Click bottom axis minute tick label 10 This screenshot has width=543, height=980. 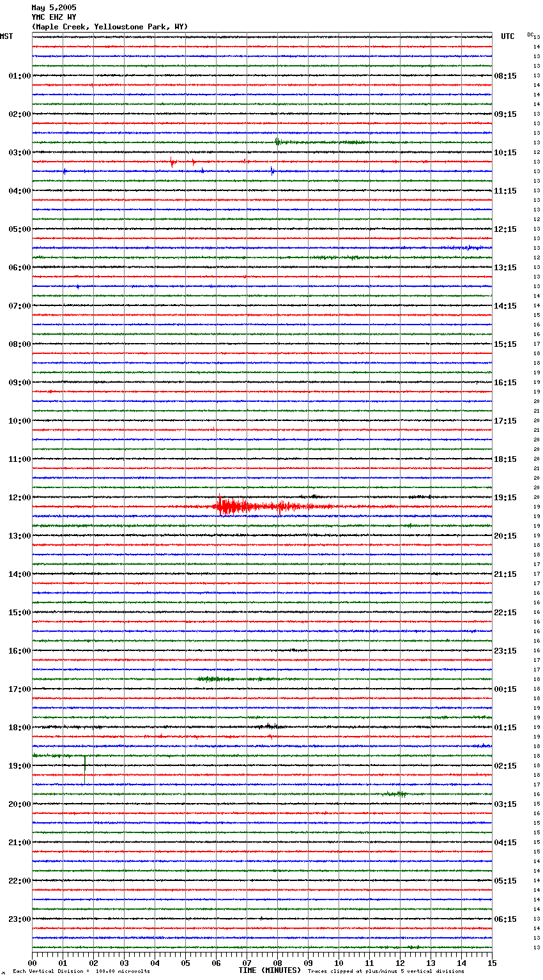click(339, 963)
